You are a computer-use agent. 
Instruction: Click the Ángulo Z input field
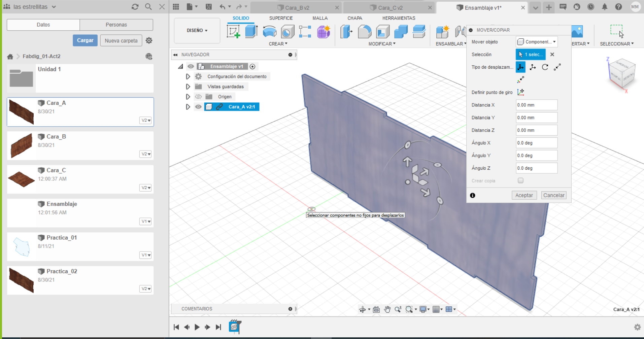coord(537,168)
